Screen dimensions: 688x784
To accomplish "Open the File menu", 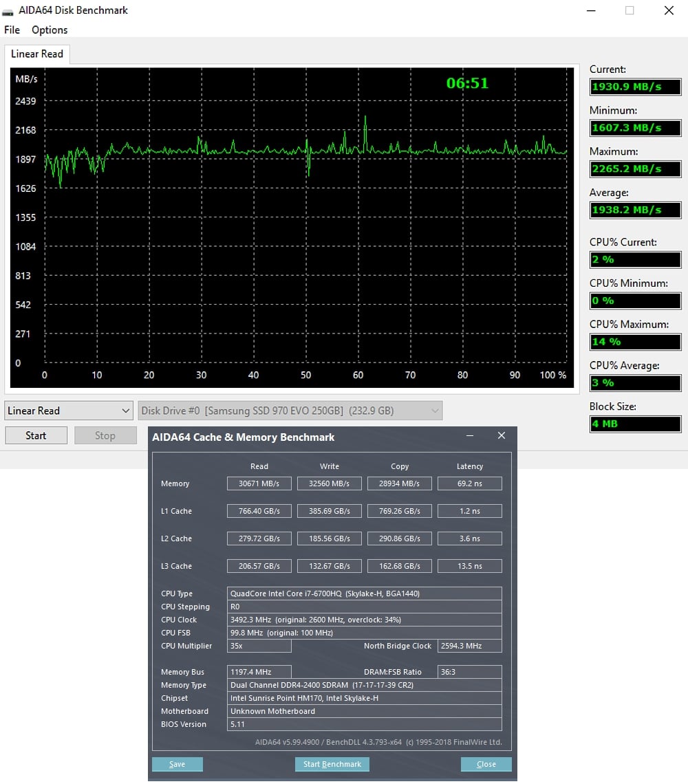I will click(x=12, y=30).
